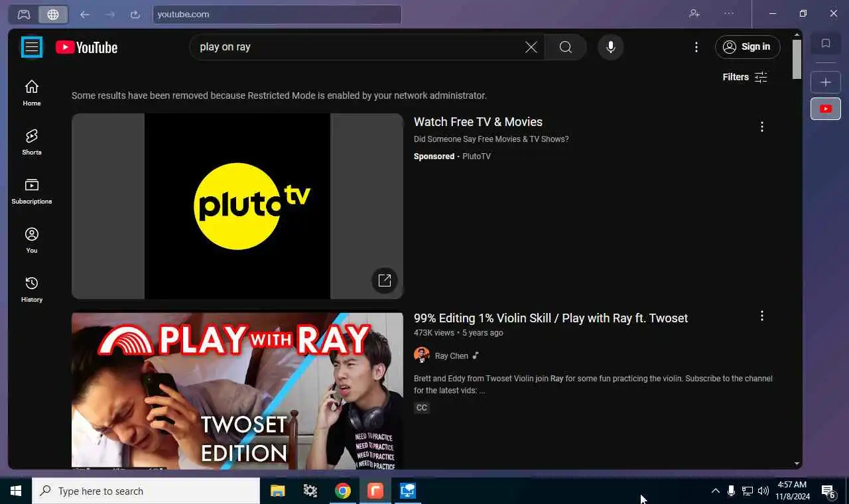Click the Ray Chen channel avatar

422,355
